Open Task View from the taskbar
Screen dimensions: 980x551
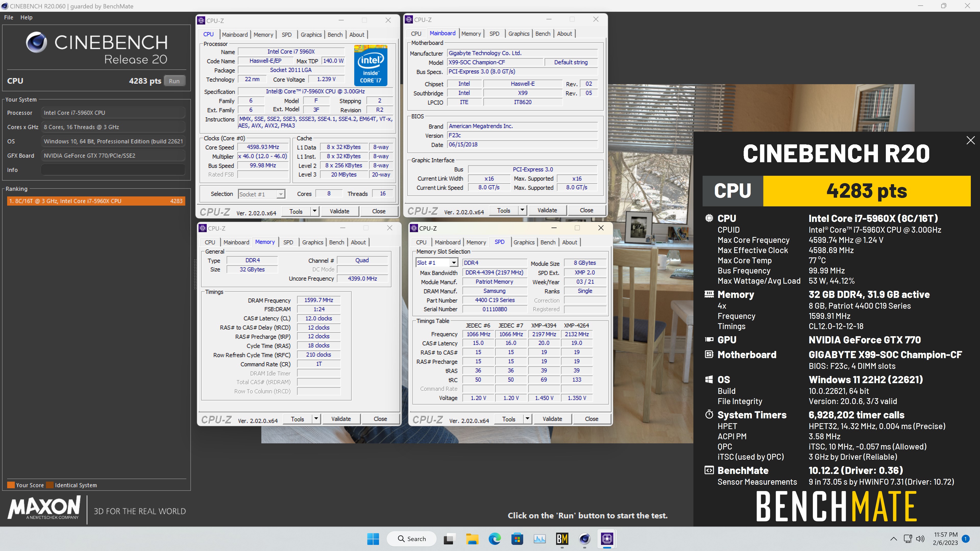(449, 539)
